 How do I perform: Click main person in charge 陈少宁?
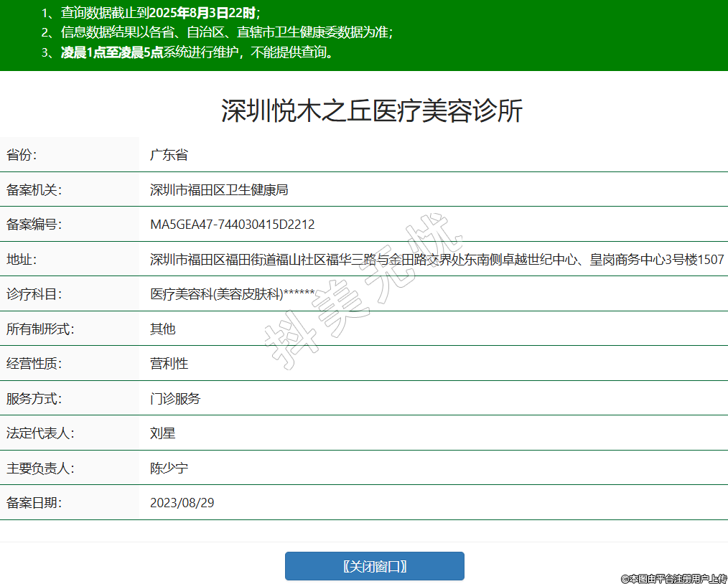click(x=169, y=468)
